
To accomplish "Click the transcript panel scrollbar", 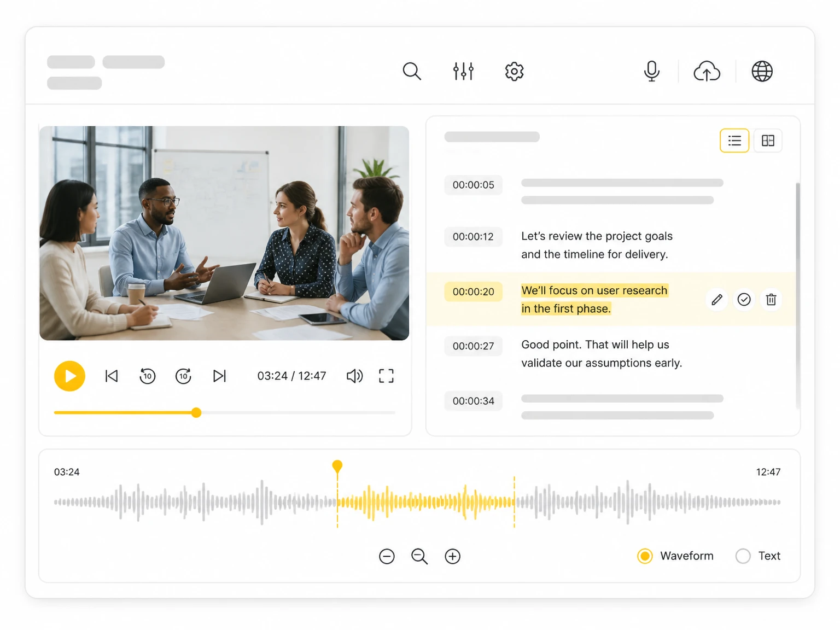I will pos(798,295).
